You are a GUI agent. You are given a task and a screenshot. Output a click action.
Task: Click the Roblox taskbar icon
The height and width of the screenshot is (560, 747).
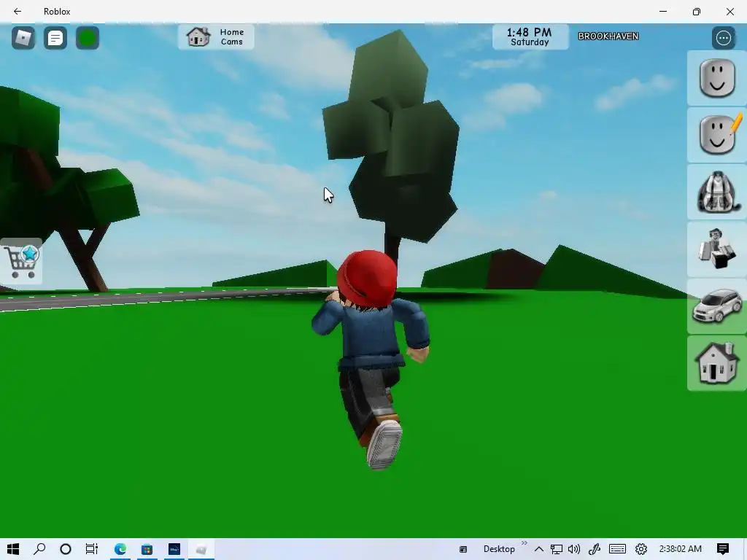[201, 549]
